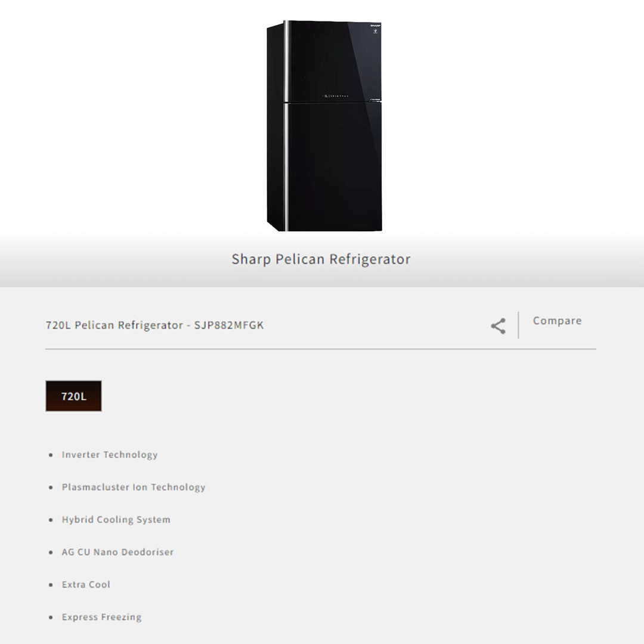
Task: Click the Sharp Pelican Refrigerator heading
Action: [x=321, y=259]
